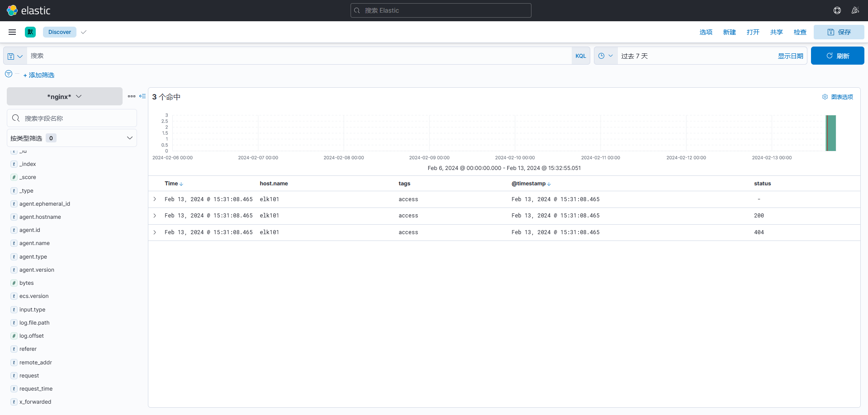Open the help menu icon in header
The height and width of the screenshot is (415, 868).
tap(837, 10)
